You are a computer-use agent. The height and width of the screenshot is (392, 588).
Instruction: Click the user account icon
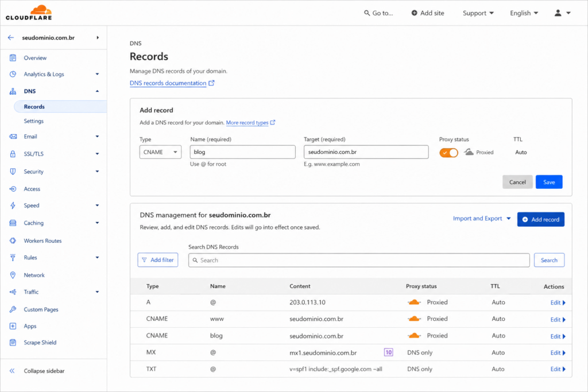(x=558, y=13)
